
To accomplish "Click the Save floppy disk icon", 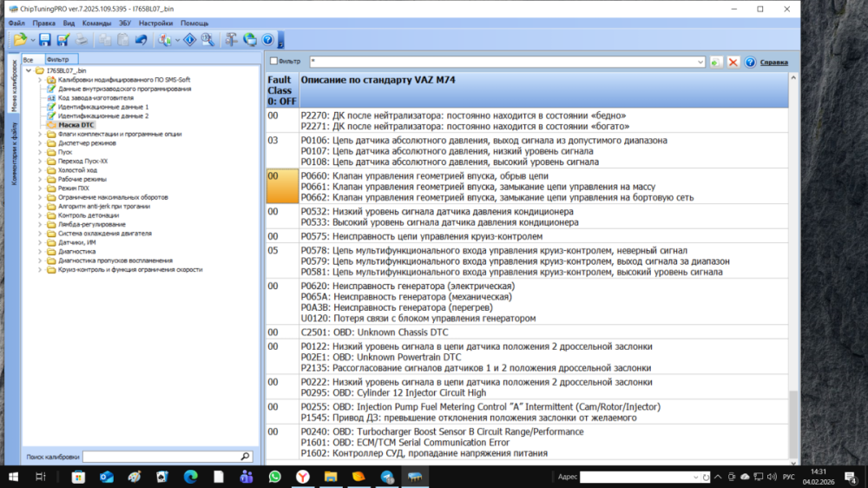I will pyautogui.click(x=45, y=40).
